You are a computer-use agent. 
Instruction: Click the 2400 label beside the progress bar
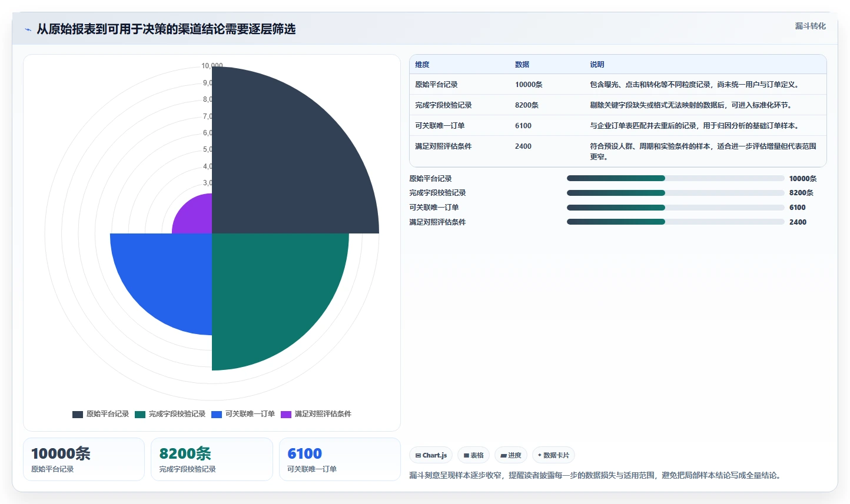[798, 222]
